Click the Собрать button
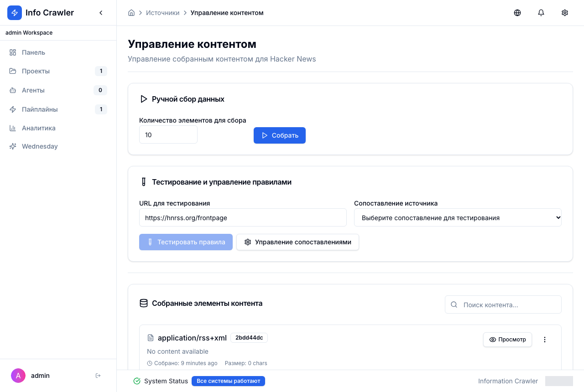Image resolution: width=584 pixels, height=392 pixels. tap(280, 135)
